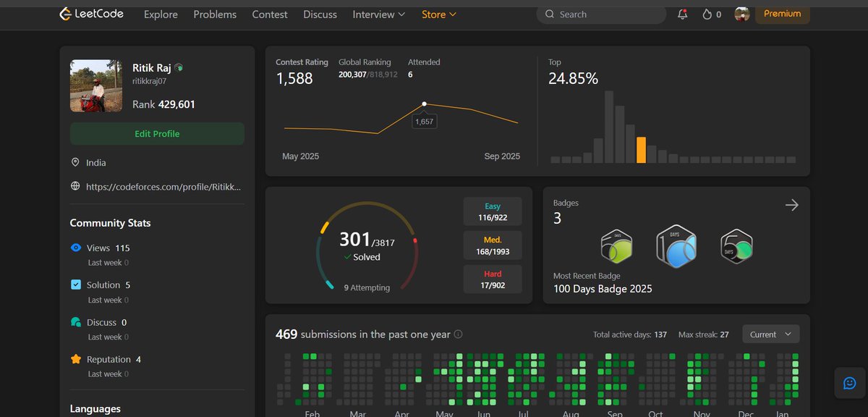Click the Views eye icon
The image size is (868, 417).
(76, 248)
